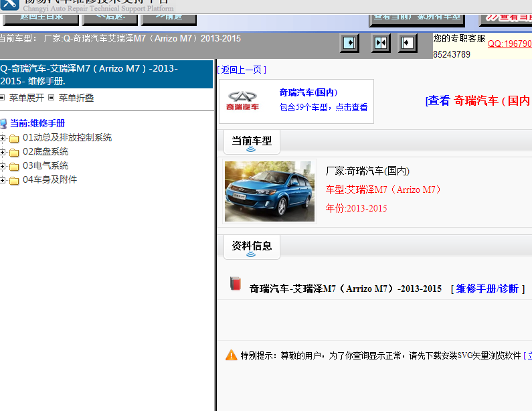
Task: Click the view all models of current manufacturer button
Action: pyautogui.click(x=417, y=19)
